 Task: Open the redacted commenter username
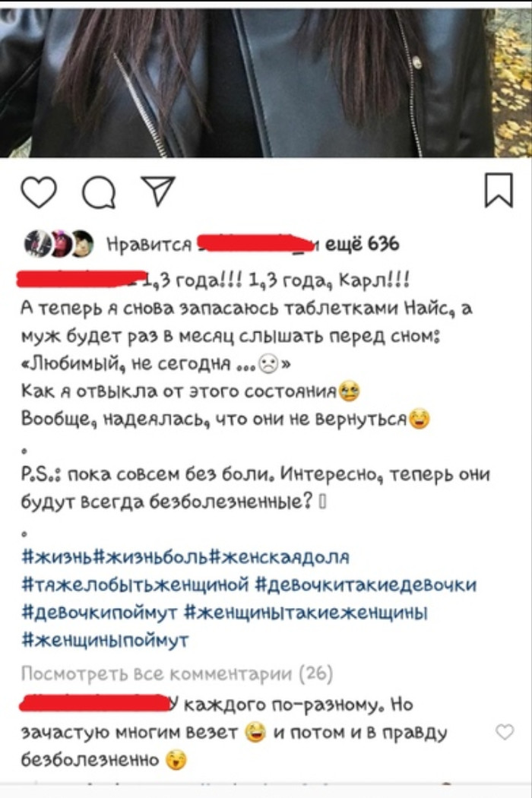[x=96, y=704]
